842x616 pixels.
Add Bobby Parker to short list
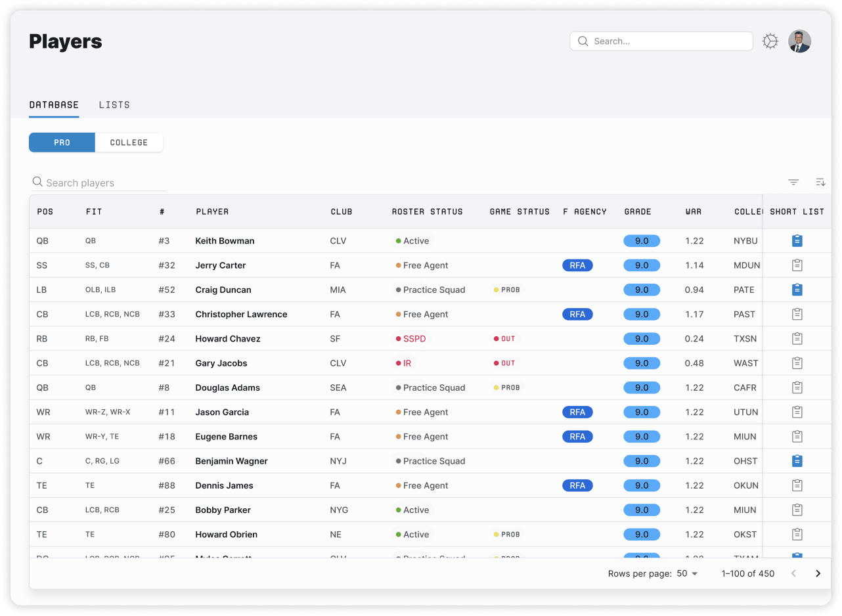tap(797, 510)
